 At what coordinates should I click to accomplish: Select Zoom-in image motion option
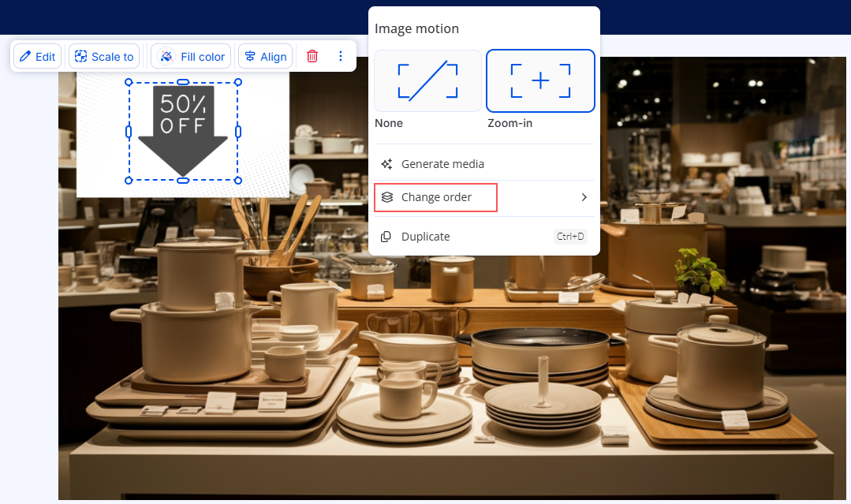pos(540,81)
